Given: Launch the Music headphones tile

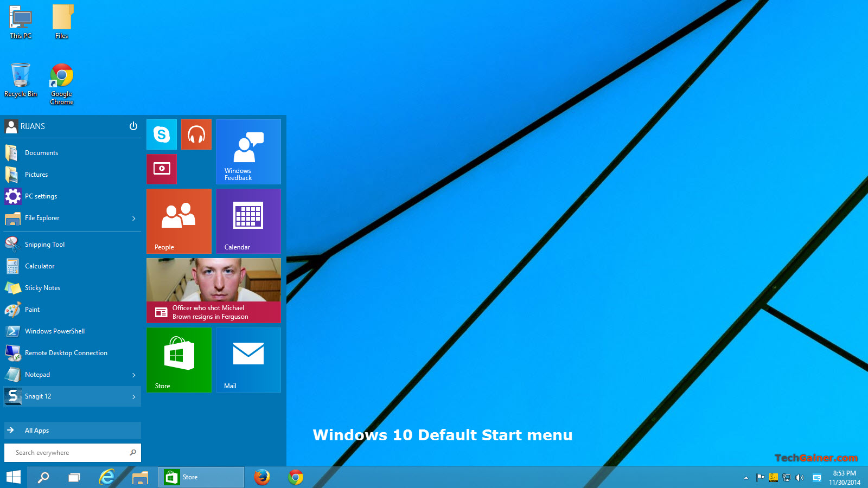Looking at the screenshot, I should [x=196, y=134].
